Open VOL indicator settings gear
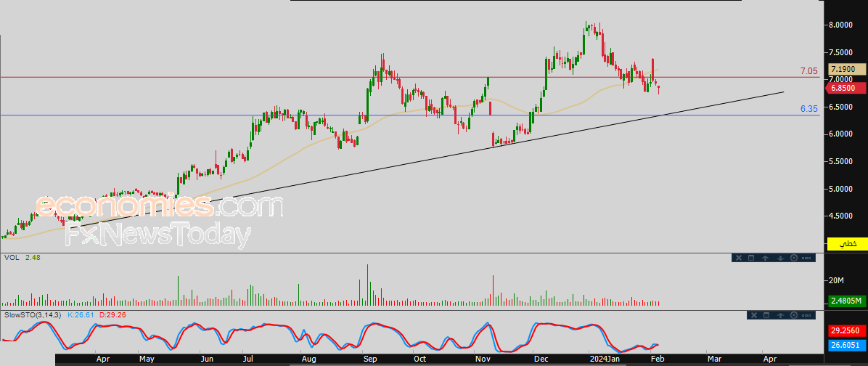 point(793,258)
